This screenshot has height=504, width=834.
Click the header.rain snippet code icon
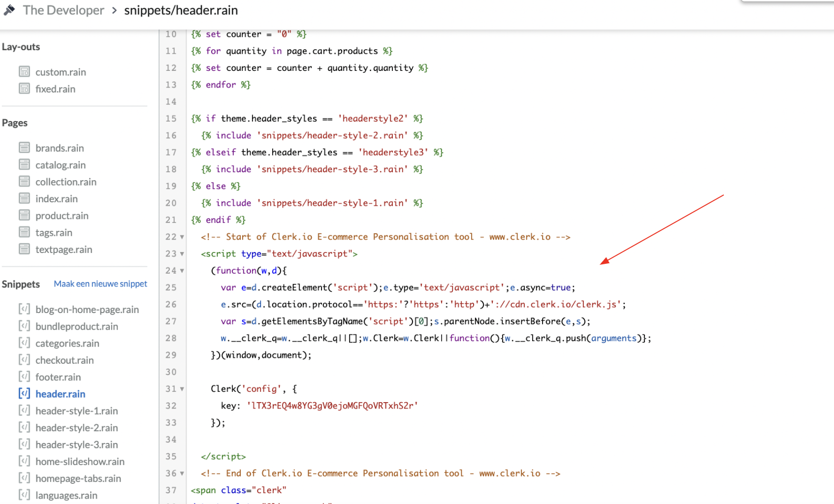coord(24,394)
